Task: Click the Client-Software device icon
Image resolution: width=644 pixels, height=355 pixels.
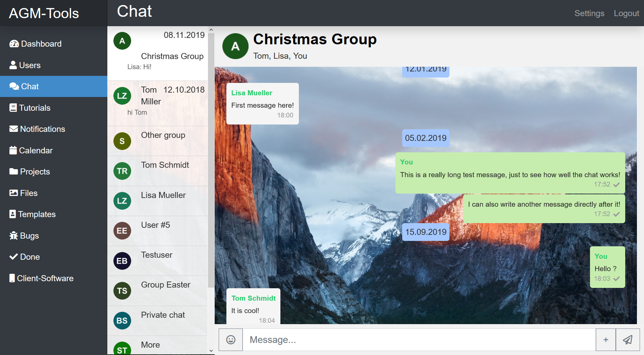Action: coord(12,278)
